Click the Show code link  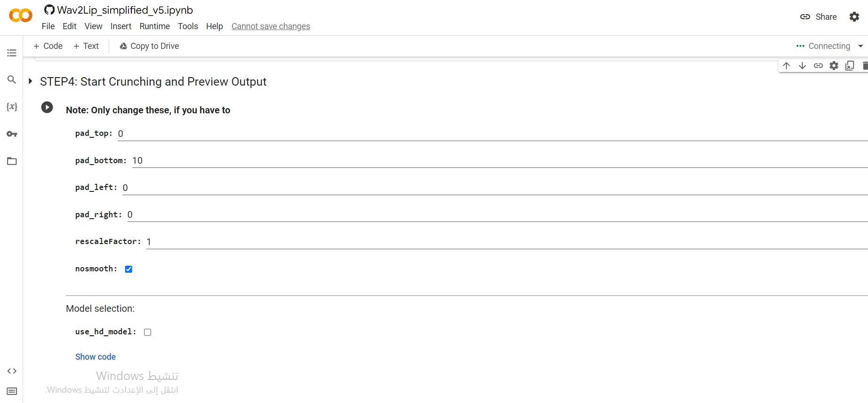pos(96,357)
